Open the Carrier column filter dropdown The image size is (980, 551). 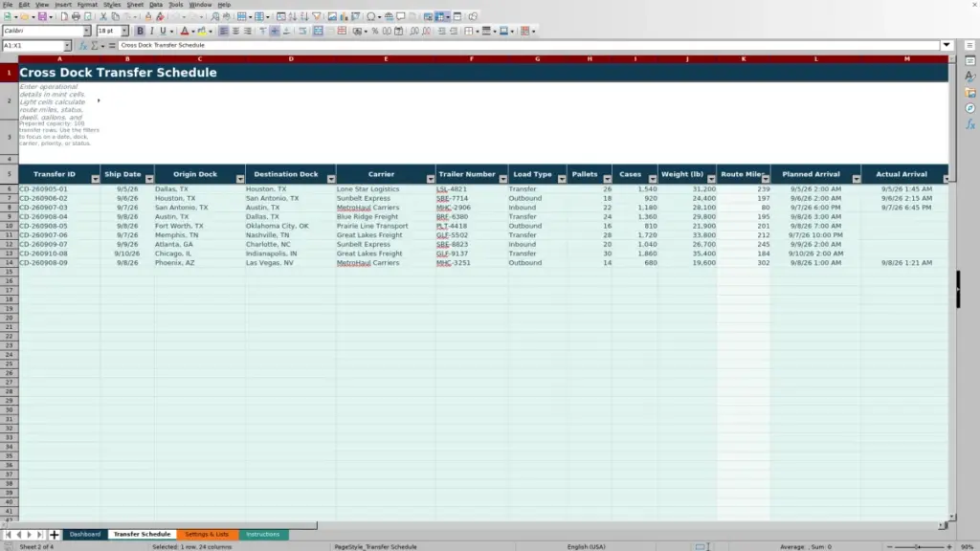[x=430, y=179]
